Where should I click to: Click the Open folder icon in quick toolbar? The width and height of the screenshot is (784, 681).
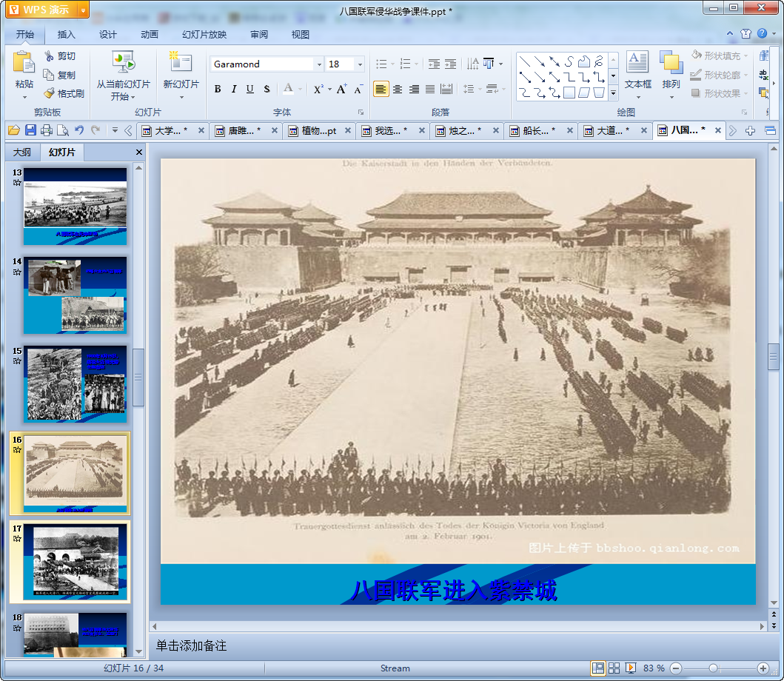point(14,130)
